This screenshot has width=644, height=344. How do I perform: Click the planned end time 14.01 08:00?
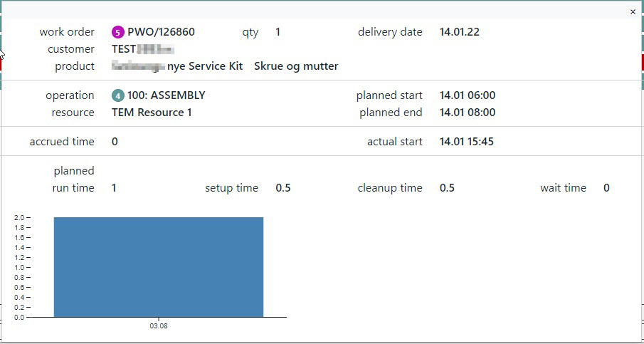pyautogui.click(x=468, y=113)
